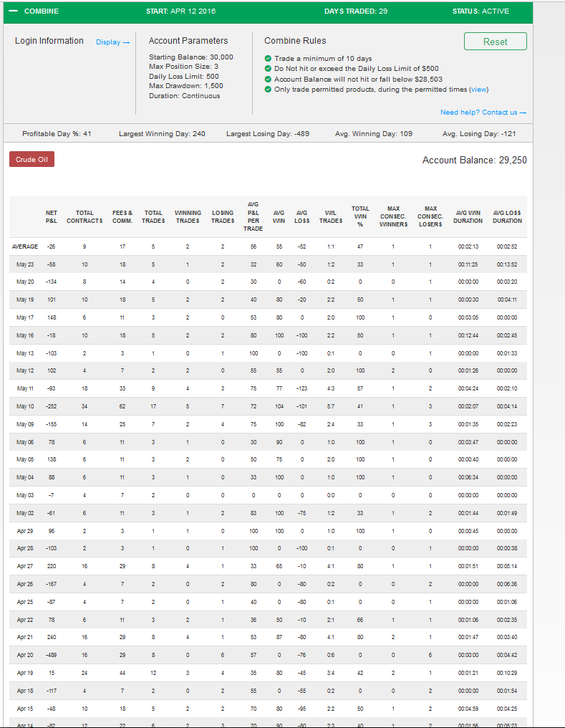Screen dimensions: 565x728
Task: Click the MAX CONSEC. WINNERS column header
Action: click(393, 216)
